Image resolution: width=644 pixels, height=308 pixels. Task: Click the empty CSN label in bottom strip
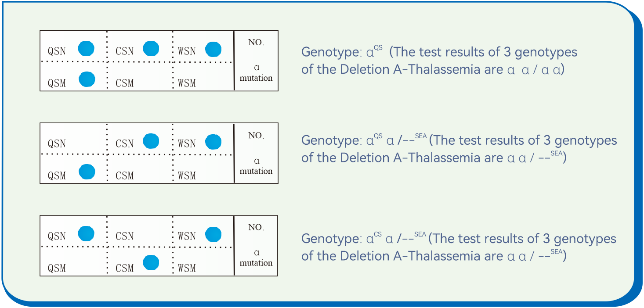(124, 236)
